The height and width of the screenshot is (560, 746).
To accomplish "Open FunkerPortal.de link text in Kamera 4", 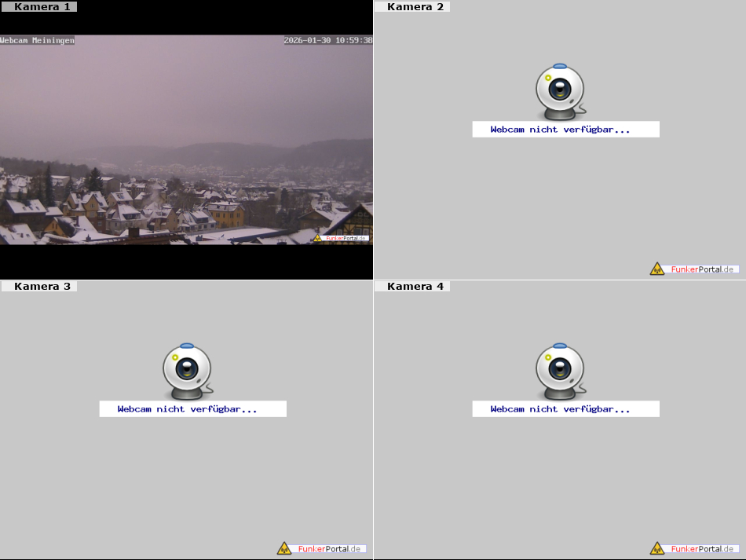I will (x=702, y=549).
